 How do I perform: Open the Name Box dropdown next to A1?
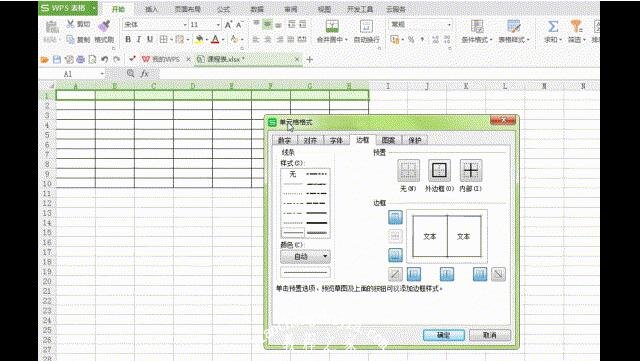(x=102, y=74)
